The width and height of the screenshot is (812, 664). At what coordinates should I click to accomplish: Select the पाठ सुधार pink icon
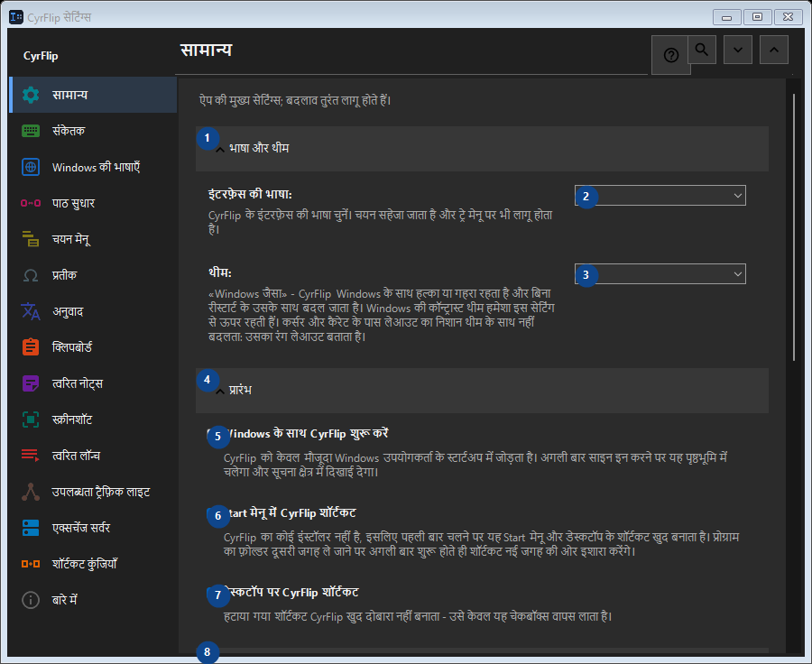pyautogui.click(x=31, y=203)
